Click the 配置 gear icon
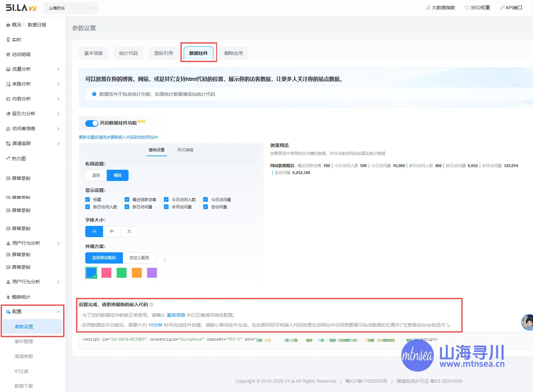Viewport: 533px width, 392px height. click(x=8, y=312)
